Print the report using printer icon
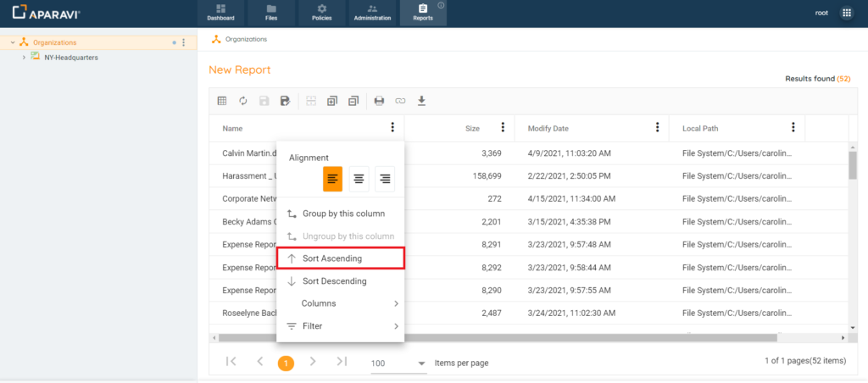 click(379, 101)
